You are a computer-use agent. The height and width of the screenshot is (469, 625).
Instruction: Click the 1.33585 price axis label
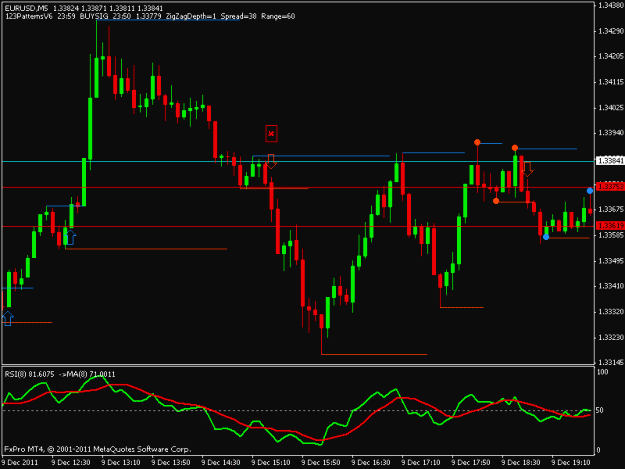point(611,235)
